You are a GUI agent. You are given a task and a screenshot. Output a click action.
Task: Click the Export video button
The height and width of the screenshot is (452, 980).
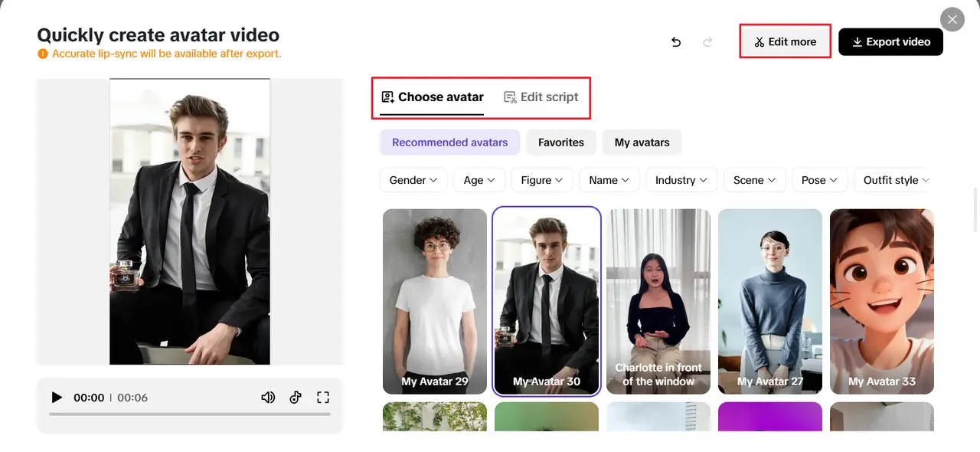(890, 41)
